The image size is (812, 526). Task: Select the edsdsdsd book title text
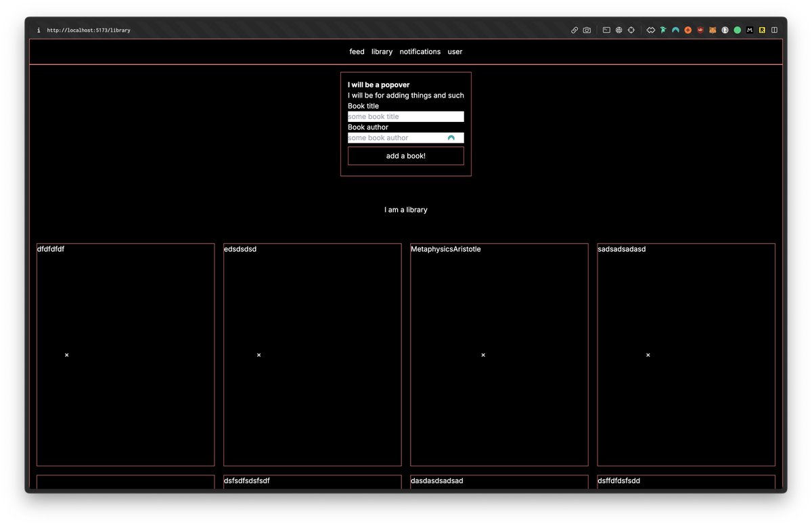(240, 249)
